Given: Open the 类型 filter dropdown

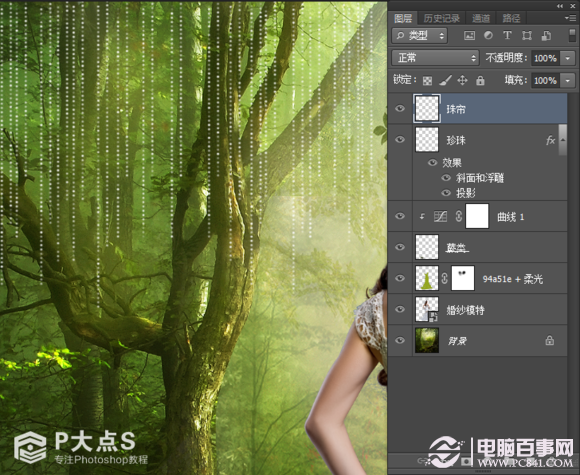Looking at the screenshot, I should pos(419,36).
